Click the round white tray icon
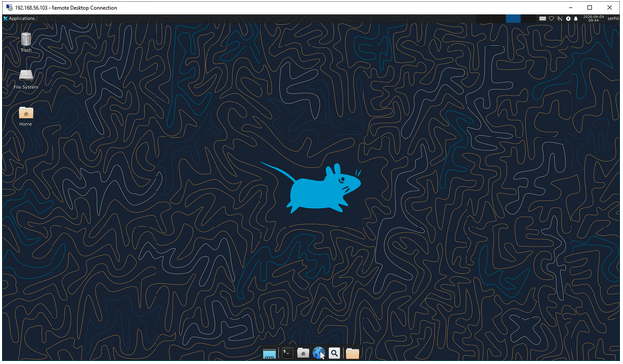The image size is (623, 364). click(x=568, y=18)
